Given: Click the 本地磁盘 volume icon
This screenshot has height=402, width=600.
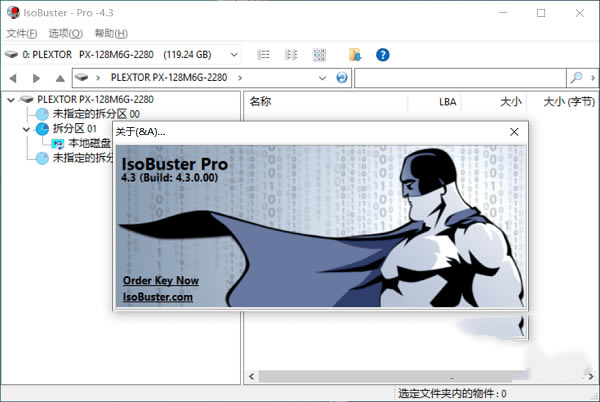Looking at the screenshot, I should coord(58,144).
